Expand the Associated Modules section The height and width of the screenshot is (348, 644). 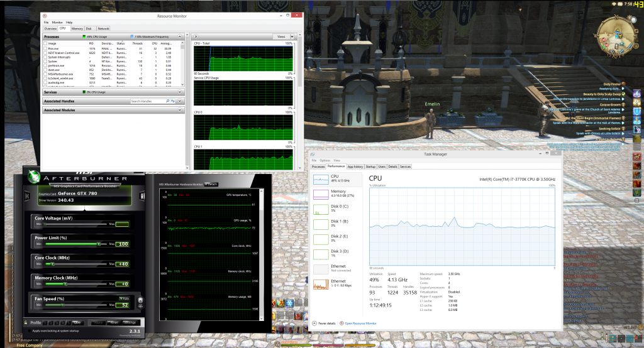point(179,110)
